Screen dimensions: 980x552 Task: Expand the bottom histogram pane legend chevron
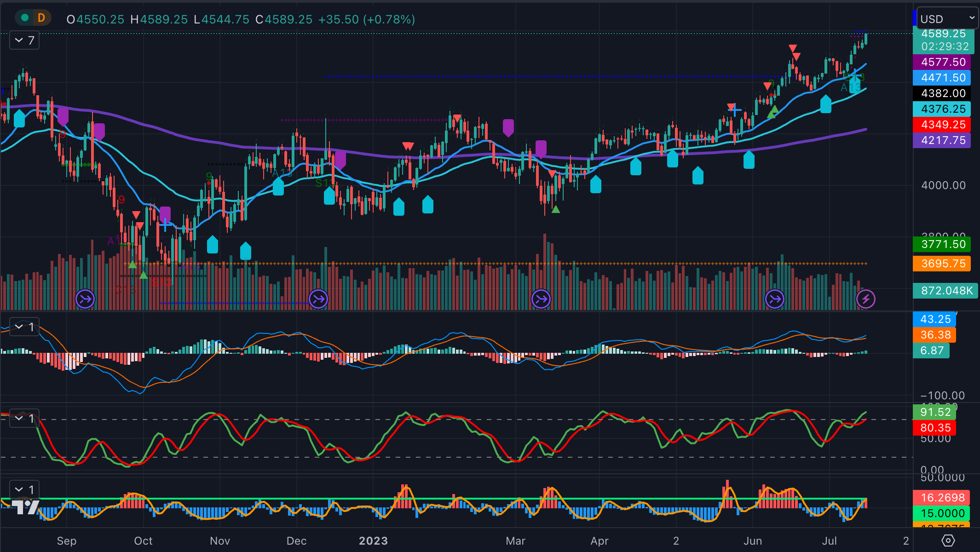pos(19,489)
